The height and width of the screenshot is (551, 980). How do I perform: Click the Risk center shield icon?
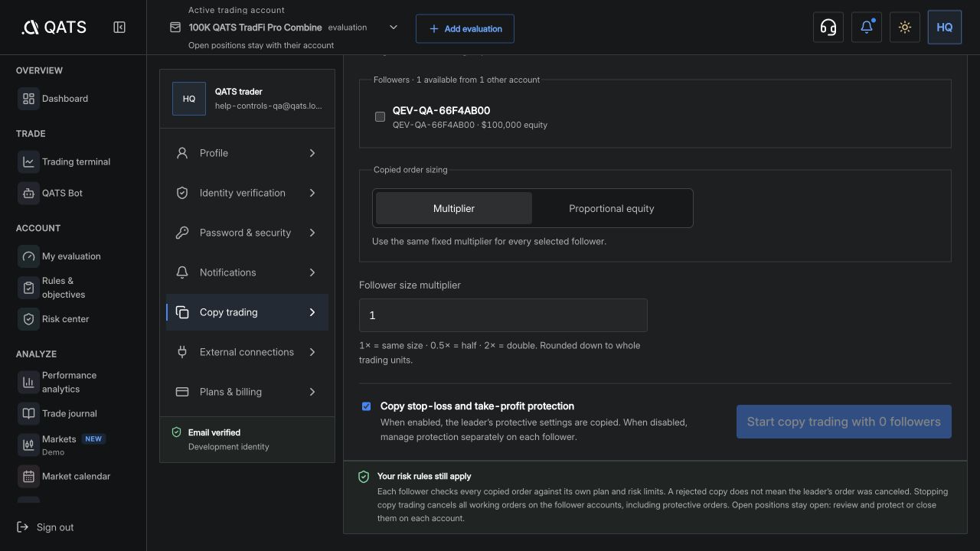pos(28,319)
